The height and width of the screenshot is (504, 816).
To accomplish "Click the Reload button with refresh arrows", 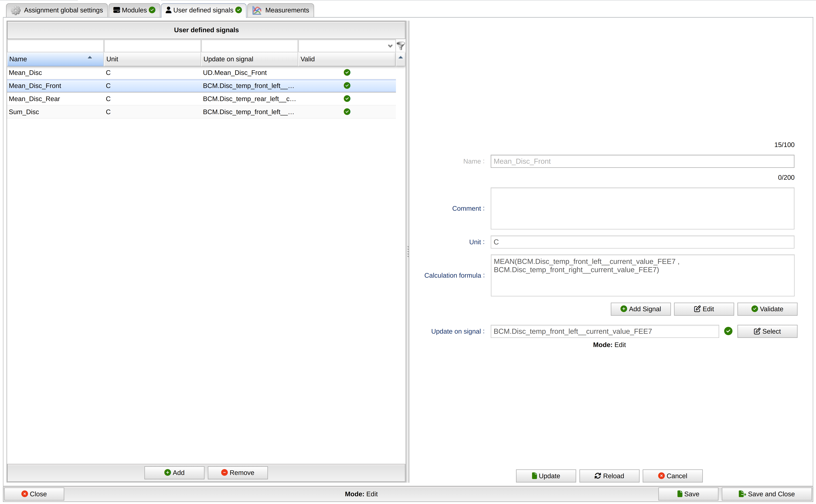I will point(609,476).
